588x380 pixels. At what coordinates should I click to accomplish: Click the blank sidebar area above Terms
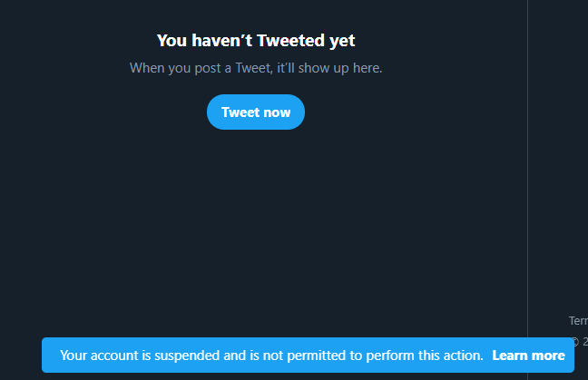pyautogui.click(x=559, y=181)
